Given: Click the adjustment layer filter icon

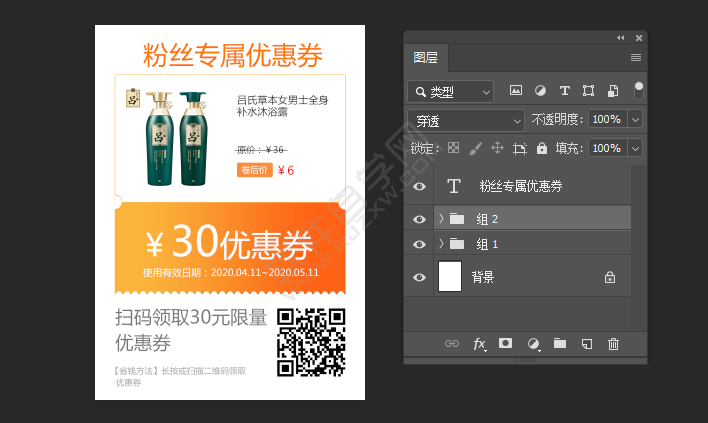Looking at the screenshot, I should (541, 91).
